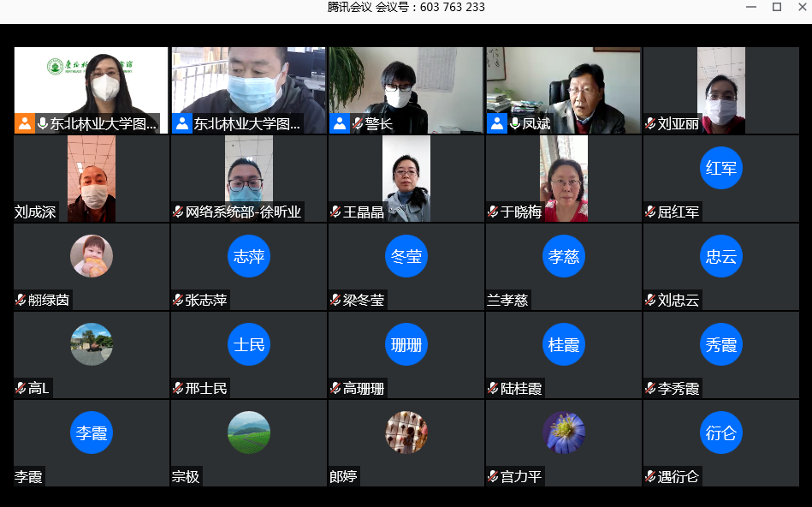The width and height of the screenshot is (812, 507).
Task: Click the muted mic icon beside 张志萍
Action: [178, 301]
